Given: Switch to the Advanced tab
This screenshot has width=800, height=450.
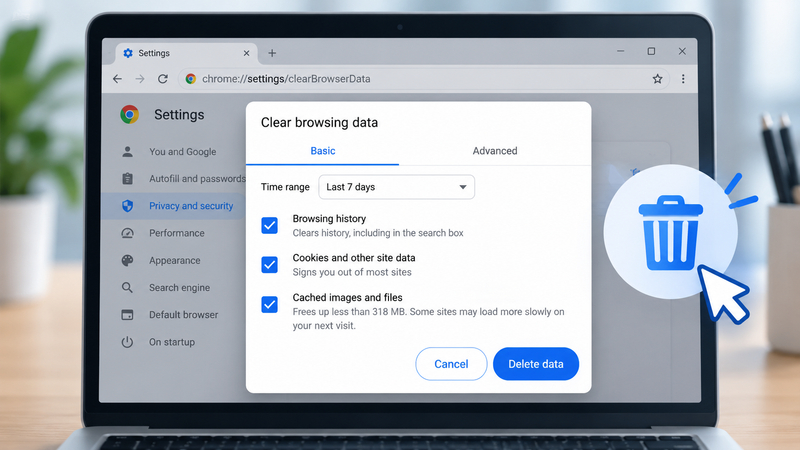Looking at the screenshot, I should (x=495, y=151).
